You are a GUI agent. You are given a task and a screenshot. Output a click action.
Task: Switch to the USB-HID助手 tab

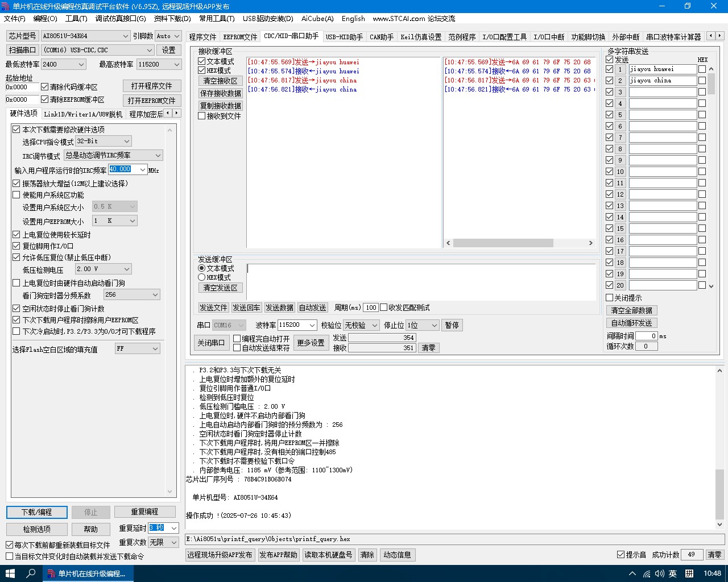pyautogui.click(x=344, y=37)
